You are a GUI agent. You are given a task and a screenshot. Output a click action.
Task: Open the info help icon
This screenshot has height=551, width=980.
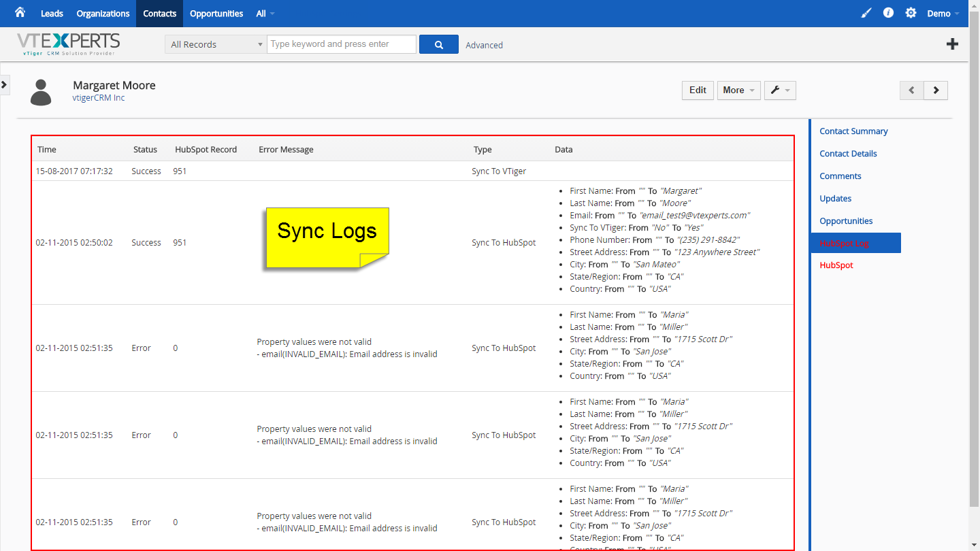888,13
